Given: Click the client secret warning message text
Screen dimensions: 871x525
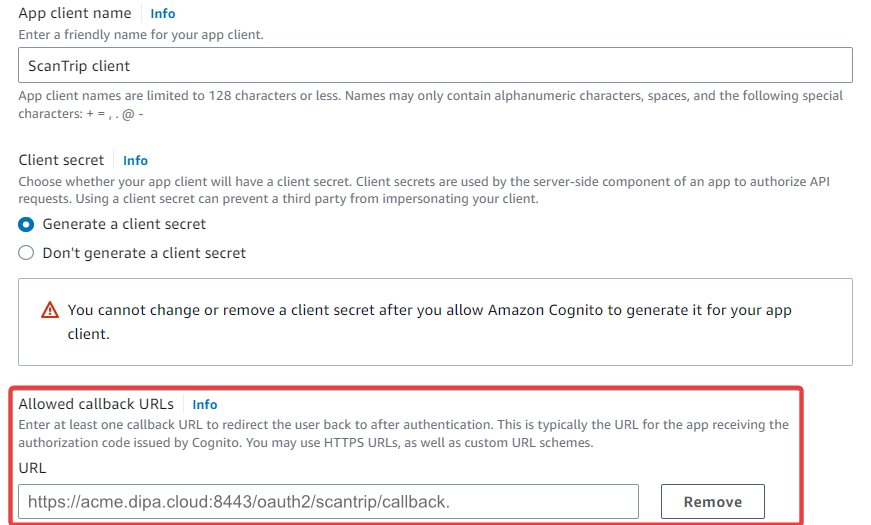Looking at the screenshot, I should point(429,322).
